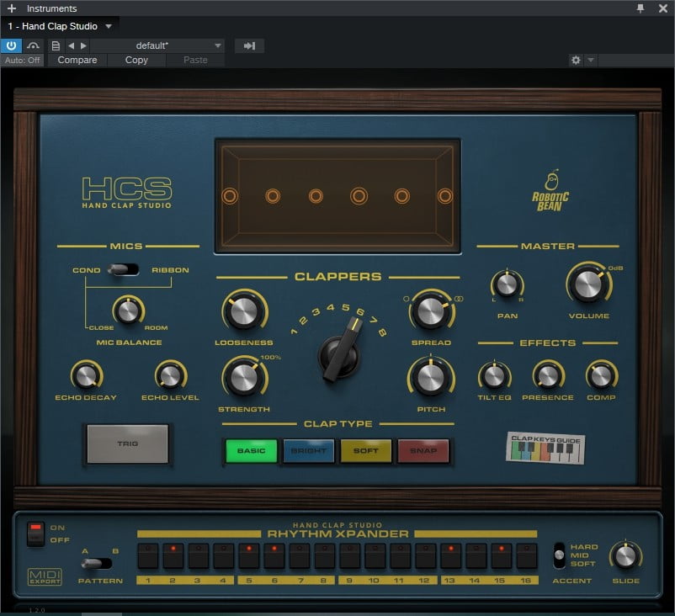Click the sidechain curve icon

pos(33,45)
